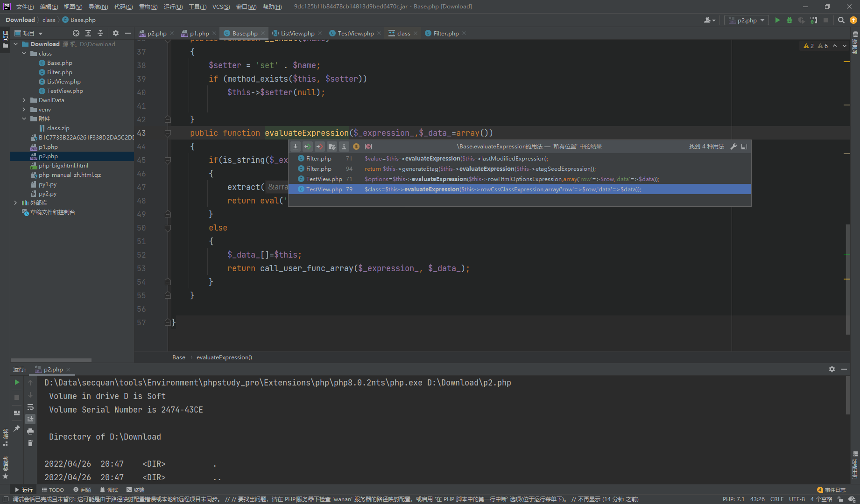Screen dimensions: 860x504
Task: Print Run console output
Action: pyautogui.click(x=30, y=431)
